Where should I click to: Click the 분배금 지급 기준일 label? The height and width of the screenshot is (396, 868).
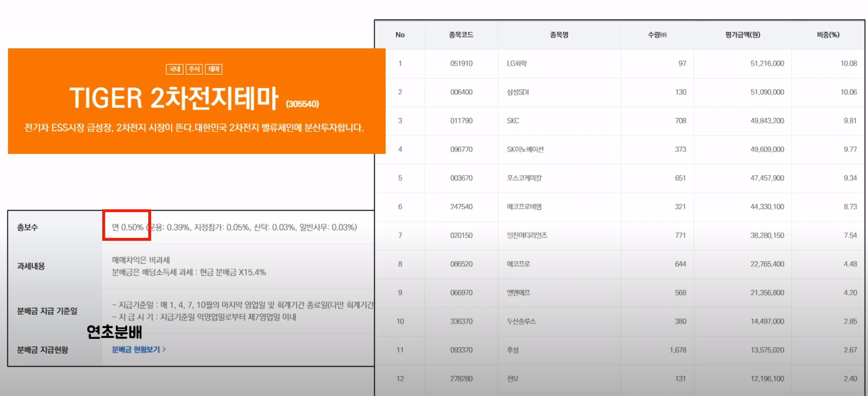(x=47, y=311)
